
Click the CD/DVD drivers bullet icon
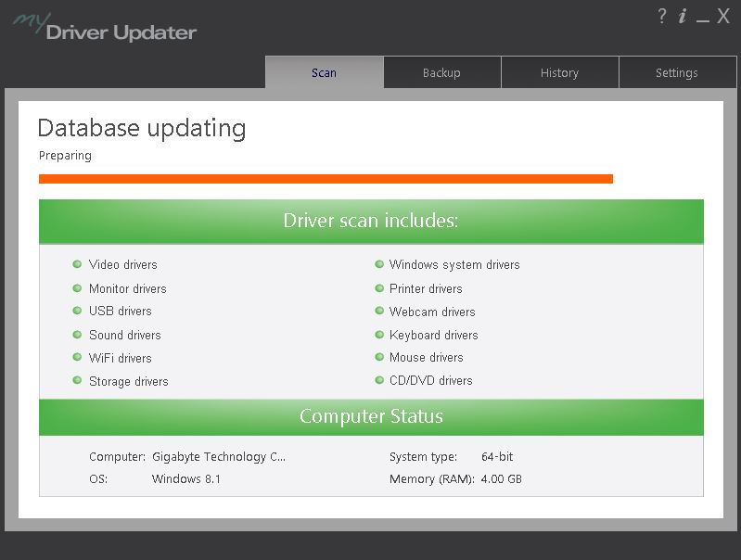379,380
